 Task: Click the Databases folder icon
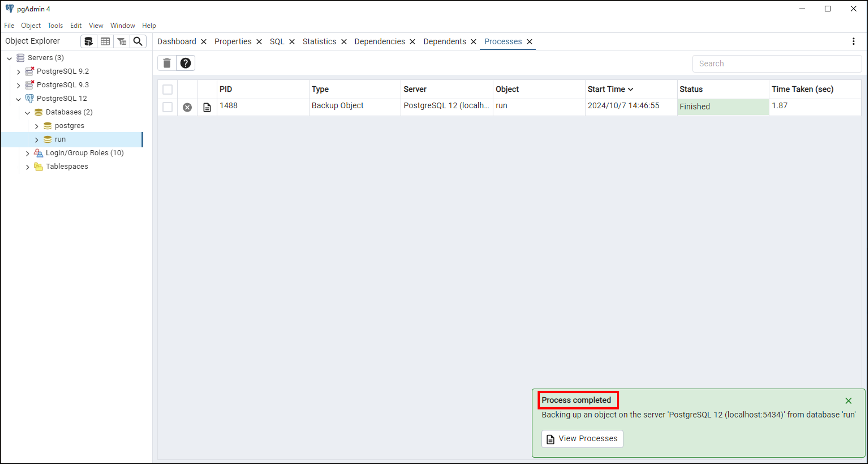click(39, 112)
